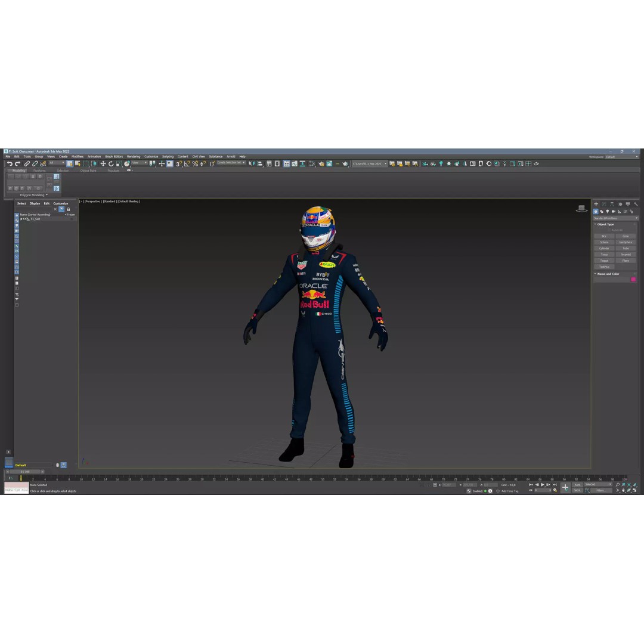The height and width of the screenshot is (644, 644).
Task: Click the Redo arrow icon
Action: point(18,163)
